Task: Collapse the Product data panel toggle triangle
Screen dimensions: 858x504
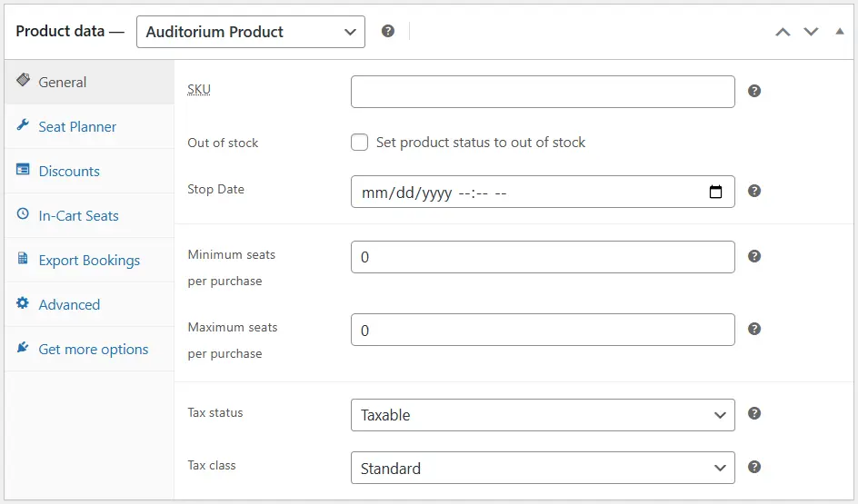Action: [x=839, y=31]
